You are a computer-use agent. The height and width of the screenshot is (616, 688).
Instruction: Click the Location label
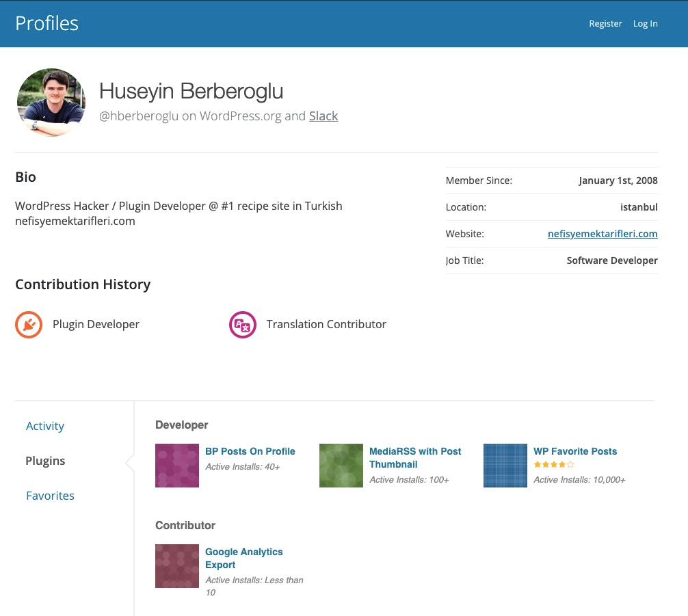tap(466, 207)
